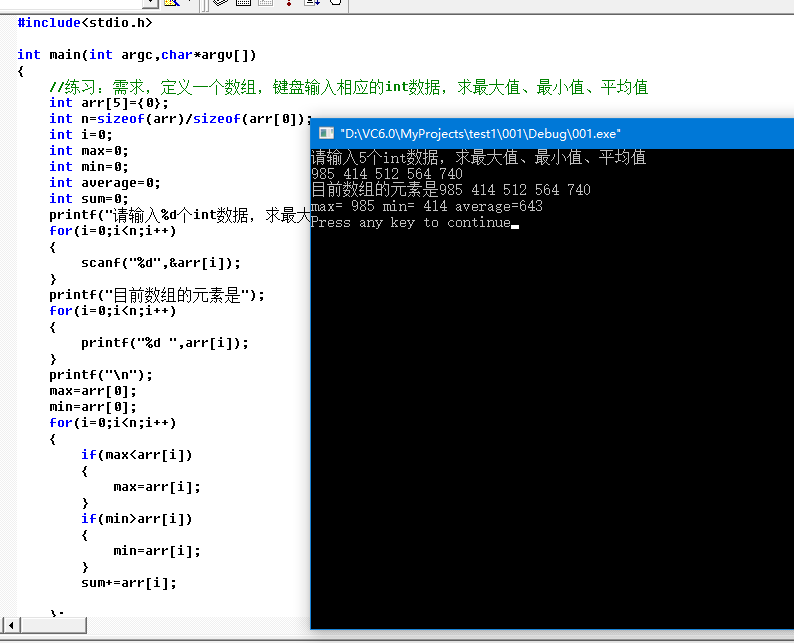
Task: Click the sizeof(arr) declaration line
Action: (x=181, y=119)
